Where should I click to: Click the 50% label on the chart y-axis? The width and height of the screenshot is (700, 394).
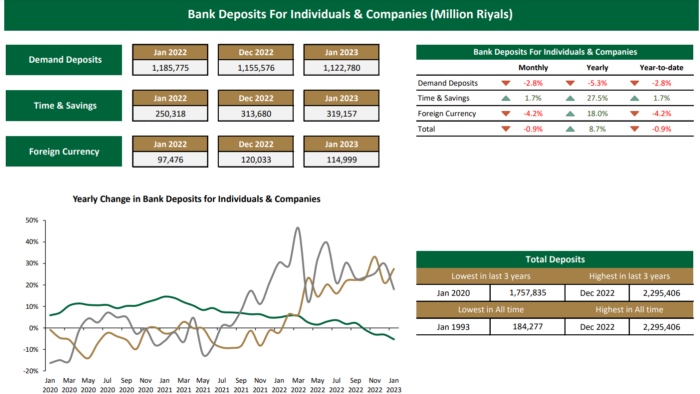click(x=32, y=220)
